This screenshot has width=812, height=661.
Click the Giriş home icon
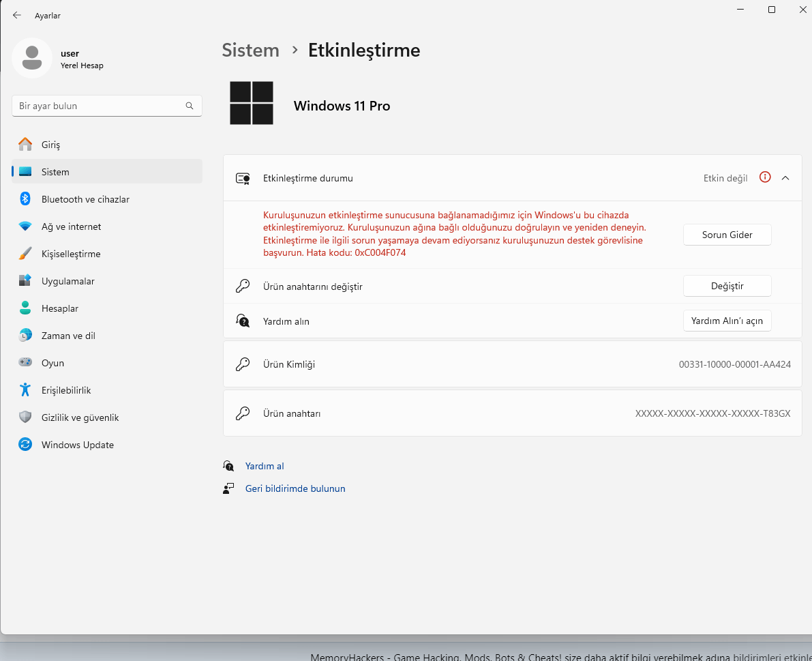point(25,144)
